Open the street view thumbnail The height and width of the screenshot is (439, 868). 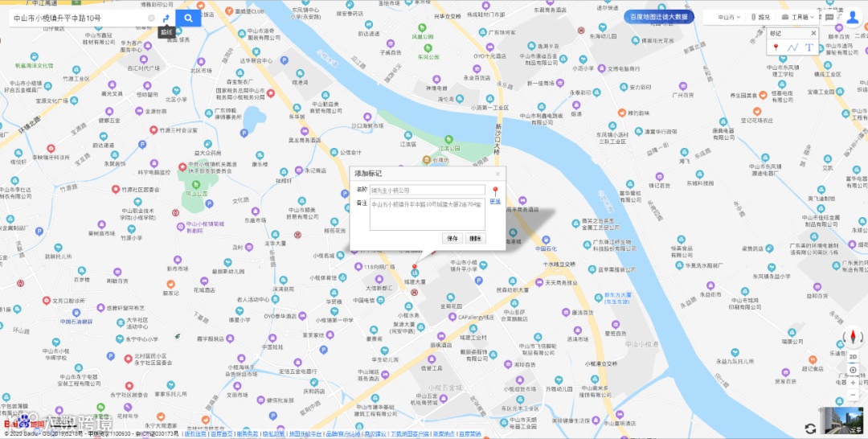point(841,421)
